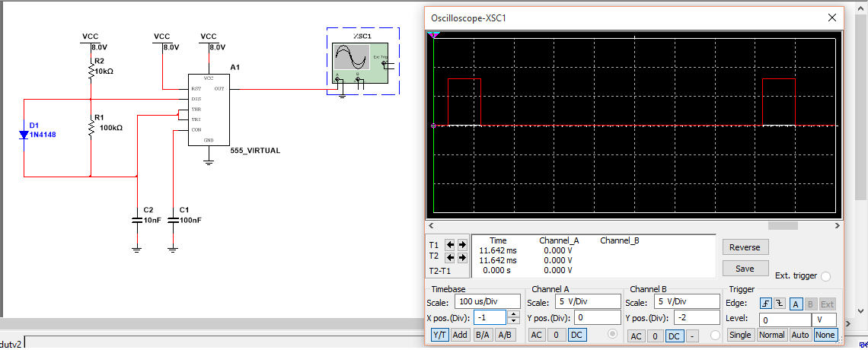The height and width of the screenshot is (350, 868).
Task: Increase X pos. using spinner up arrow
Action: [x=513, y=314]
